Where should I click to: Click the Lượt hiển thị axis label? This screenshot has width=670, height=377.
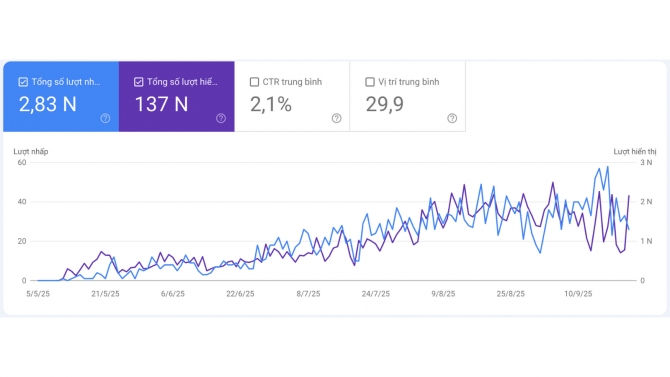[x=635, y=152]
